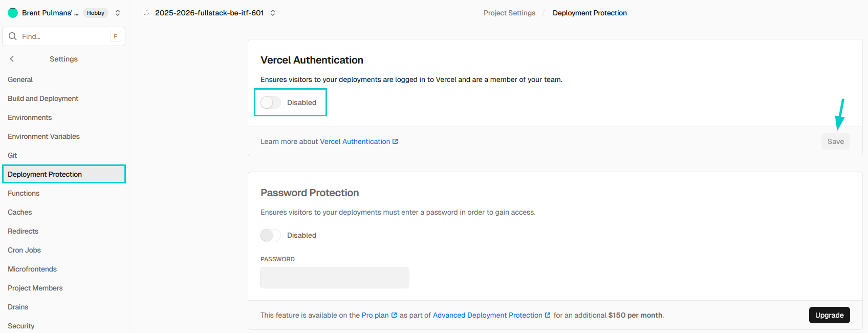
Task: Click the Brent Pulmans' team name
Action: (50, 13)
